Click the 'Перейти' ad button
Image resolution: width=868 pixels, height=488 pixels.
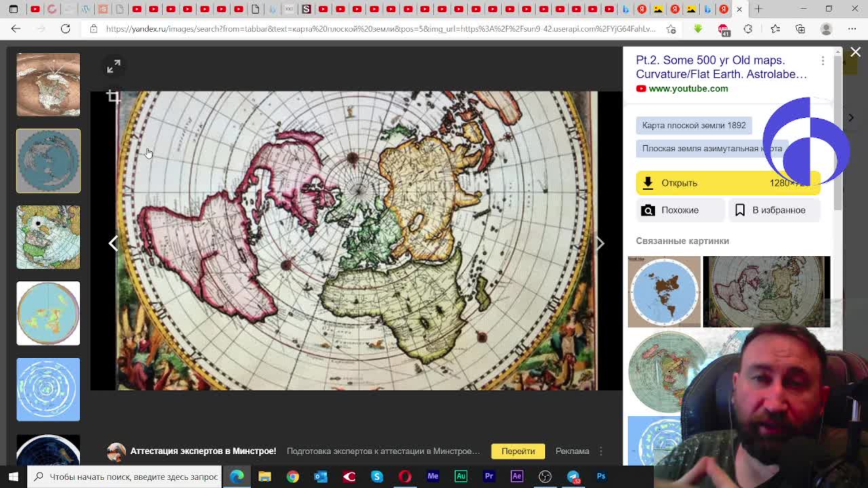coord(518,451)
